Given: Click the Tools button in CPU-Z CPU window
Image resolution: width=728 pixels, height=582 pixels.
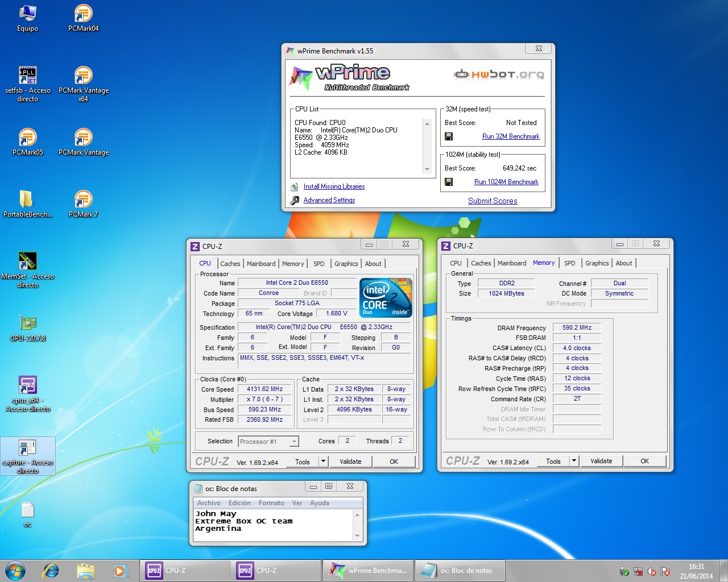Looking at the screenshot, I should coord(303,462).
